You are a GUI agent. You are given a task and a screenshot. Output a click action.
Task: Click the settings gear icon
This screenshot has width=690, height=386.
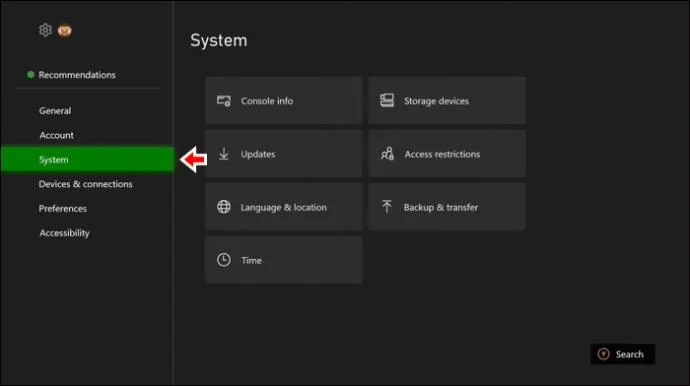tap(45, 30)
